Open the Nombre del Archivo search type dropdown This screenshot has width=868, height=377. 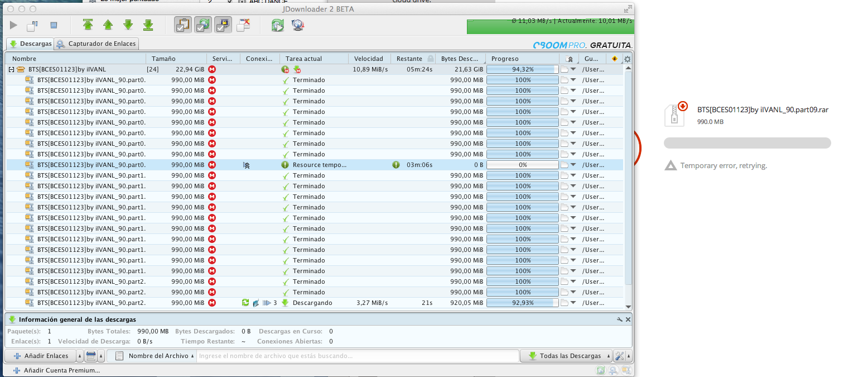(x=151, y=356)
